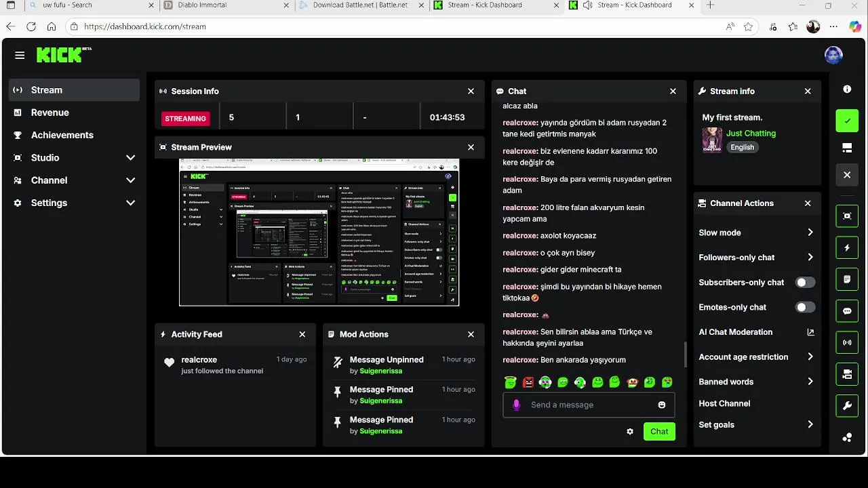The image size is (868, 488).
Task: Click the three-dots icon at toolbar bottom
Action: (x=847, y=437)
